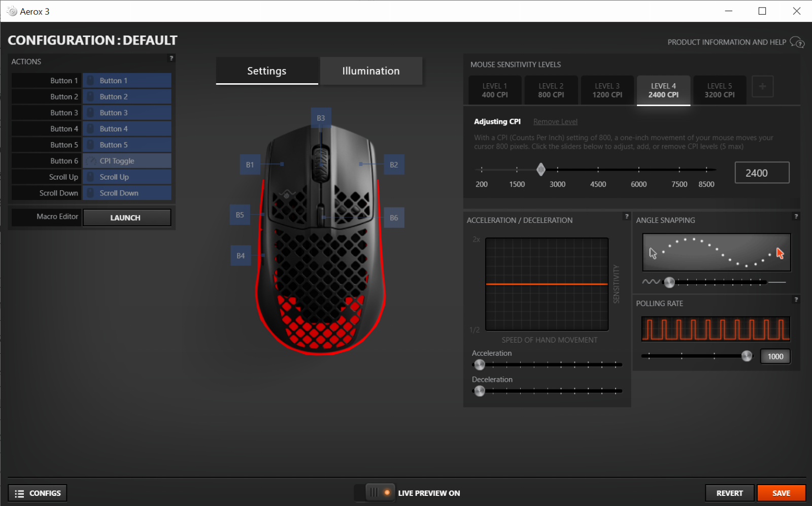The height and width of the screenshot is (506, 812).
Task: Select B5 marker on mouse diagram
Action: 240,215
